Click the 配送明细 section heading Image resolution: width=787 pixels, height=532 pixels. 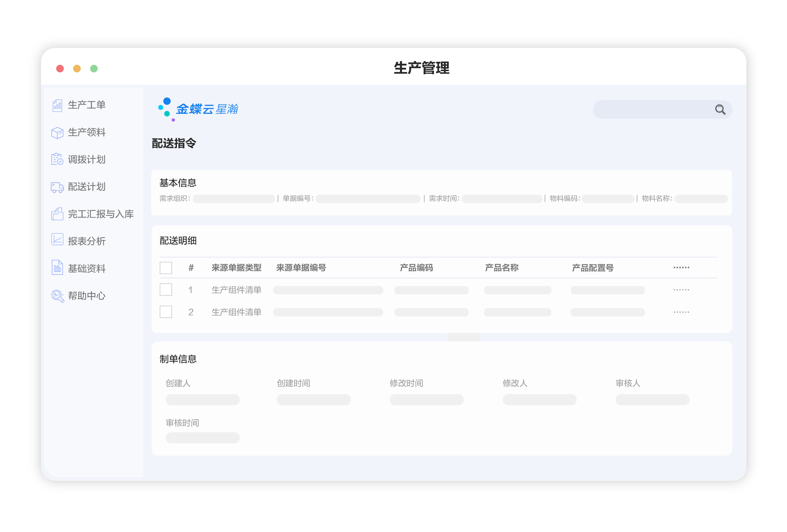(x=178, y=241)
